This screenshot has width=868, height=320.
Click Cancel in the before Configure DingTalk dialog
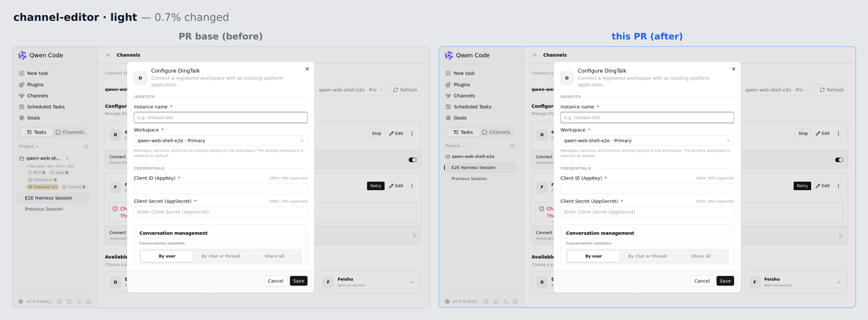pyautogui.click(x=275, y=281)
